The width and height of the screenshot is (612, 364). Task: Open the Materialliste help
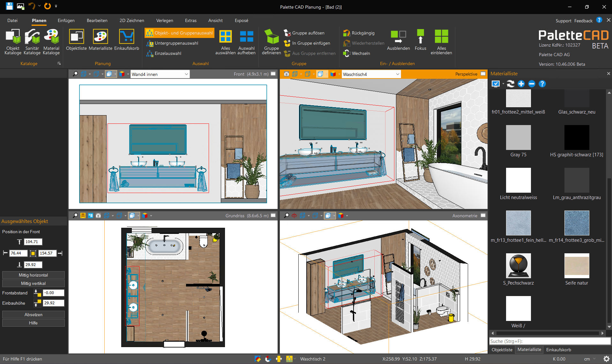pyautogui.click(x=542, y=84)
